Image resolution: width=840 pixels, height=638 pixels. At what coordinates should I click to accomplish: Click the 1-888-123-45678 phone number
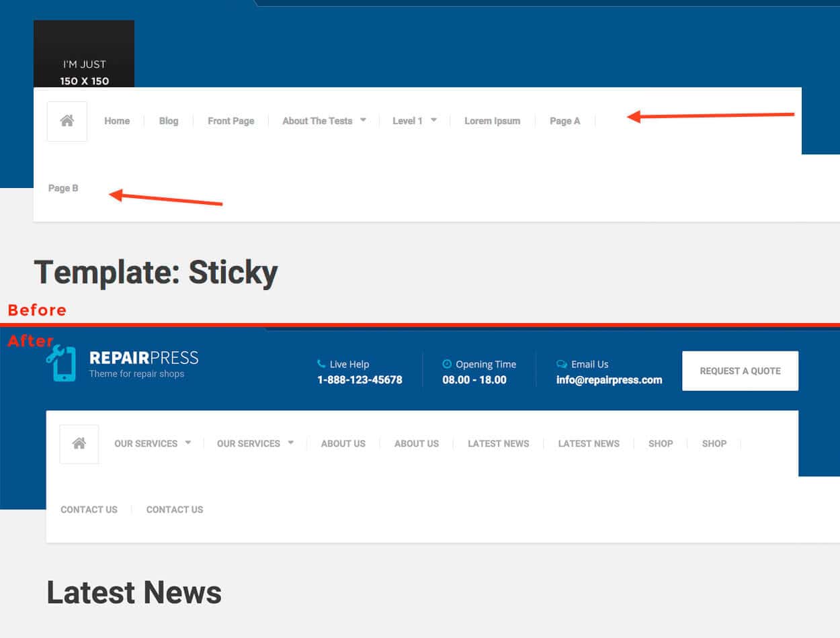tap(360, 380)
